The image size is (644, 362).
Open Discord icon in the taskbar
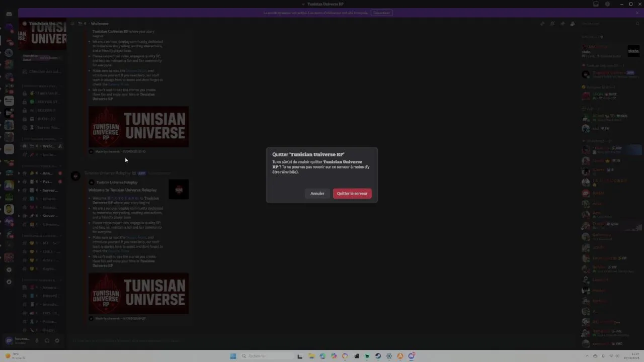(411, 356)
